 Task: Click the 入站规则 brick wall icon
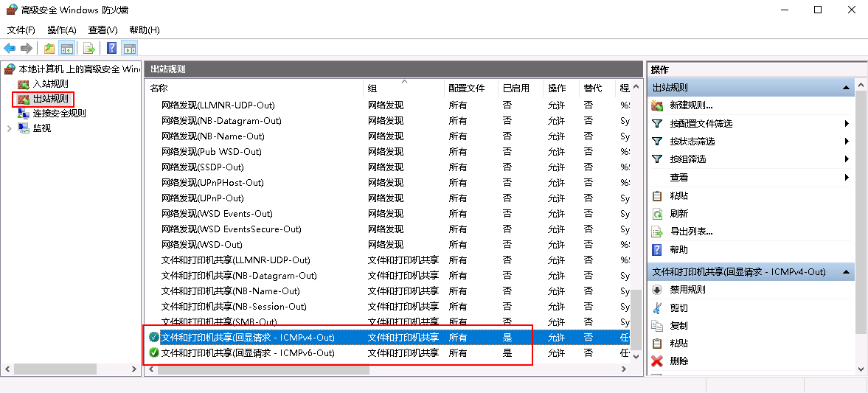24,84
